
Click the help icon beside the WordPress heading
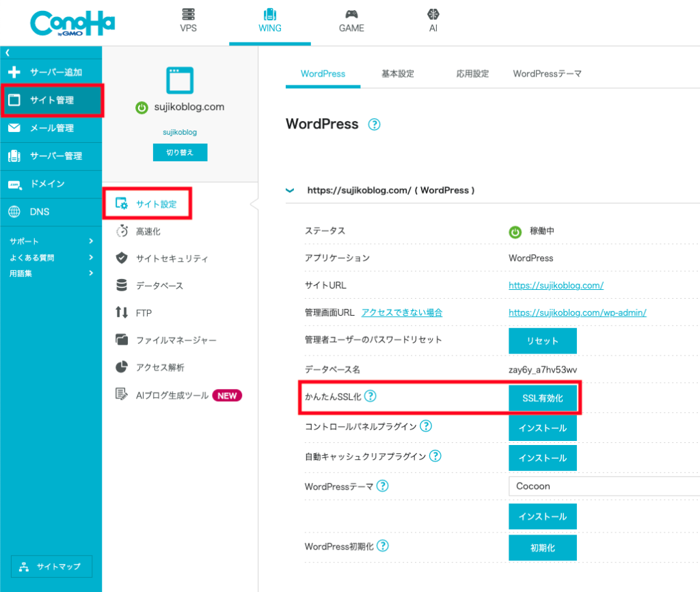[x=374, y=124]
